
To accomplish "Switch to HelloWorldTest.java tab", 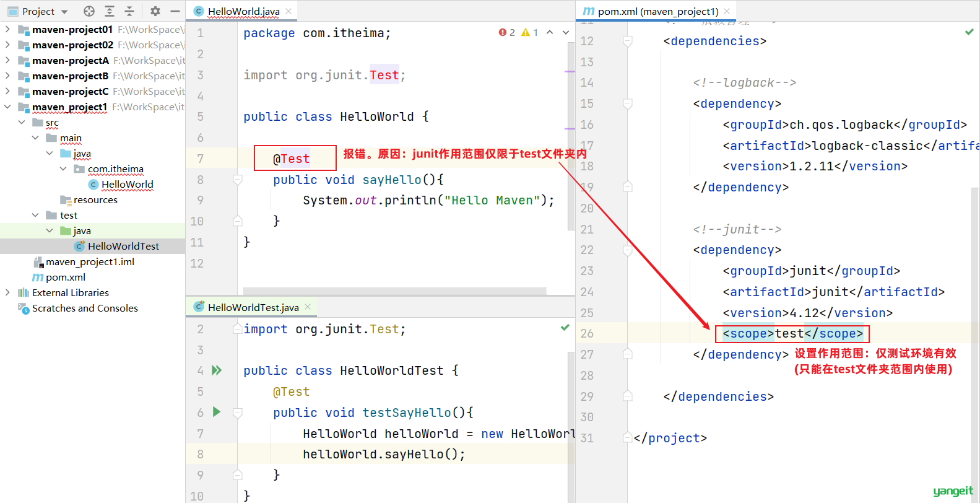I will coord(253,307).
